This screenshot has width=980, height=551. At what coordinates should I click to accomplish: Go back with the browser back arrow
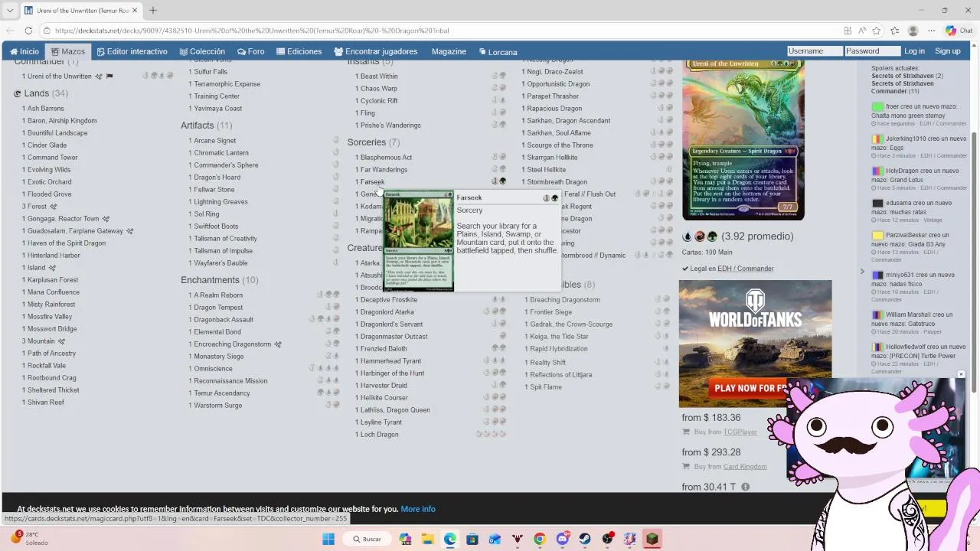9,31
